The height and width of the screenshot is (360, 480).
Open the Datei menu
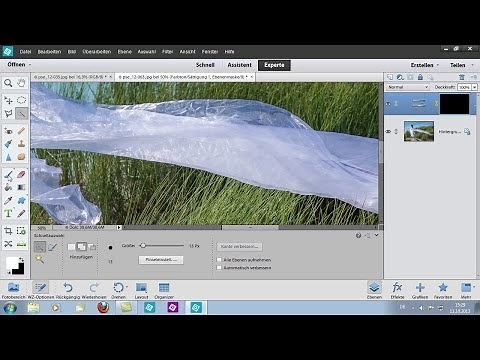(x=25, y=52)
